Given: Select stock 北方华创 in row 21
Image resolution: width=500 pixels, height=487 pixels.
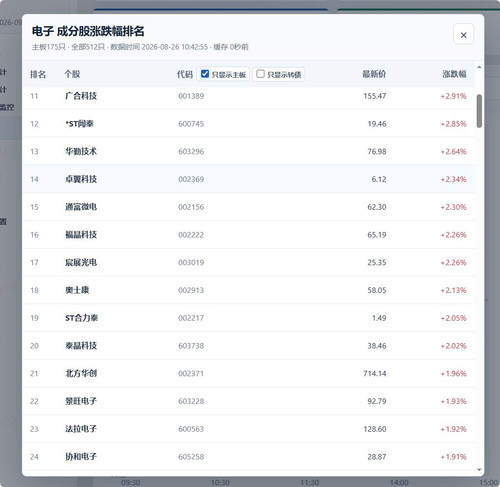Looking at the screenshot, I should (81, 373).
